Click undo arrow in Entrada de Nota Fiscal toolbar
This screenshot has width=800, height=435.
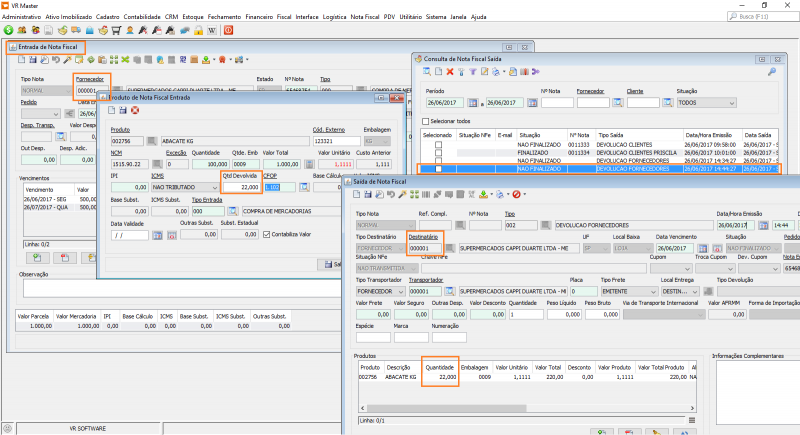click(56, 60)
